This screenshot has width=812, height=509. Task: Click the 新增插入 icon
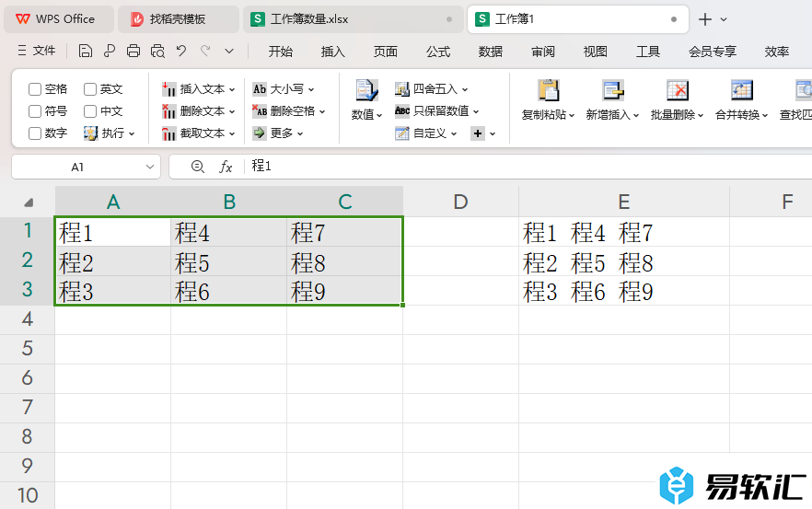coord(612,90)
